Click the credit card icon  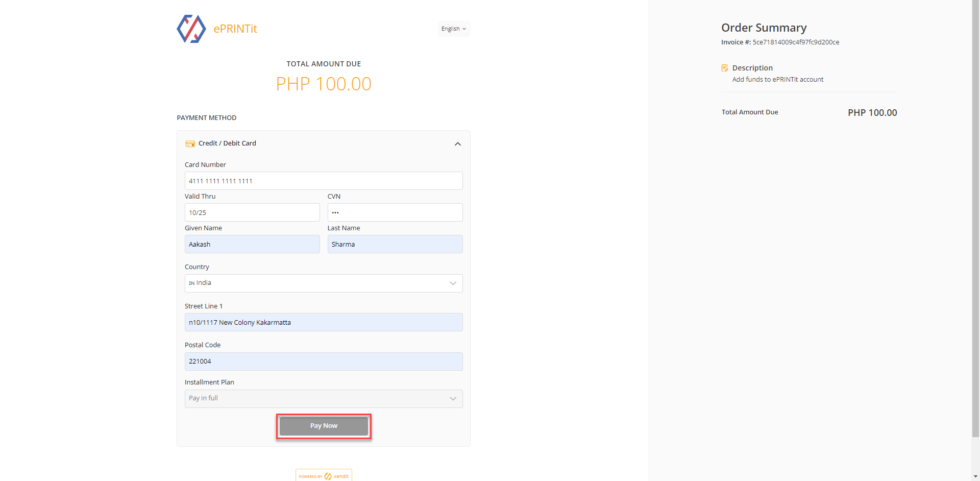[x=190, y=143]
